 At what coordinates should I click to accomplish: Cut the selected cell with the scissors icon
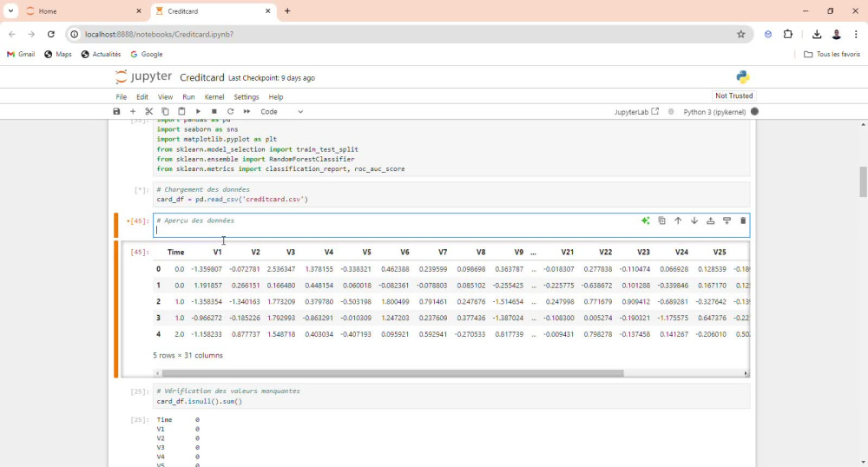[x=149, y=112]
